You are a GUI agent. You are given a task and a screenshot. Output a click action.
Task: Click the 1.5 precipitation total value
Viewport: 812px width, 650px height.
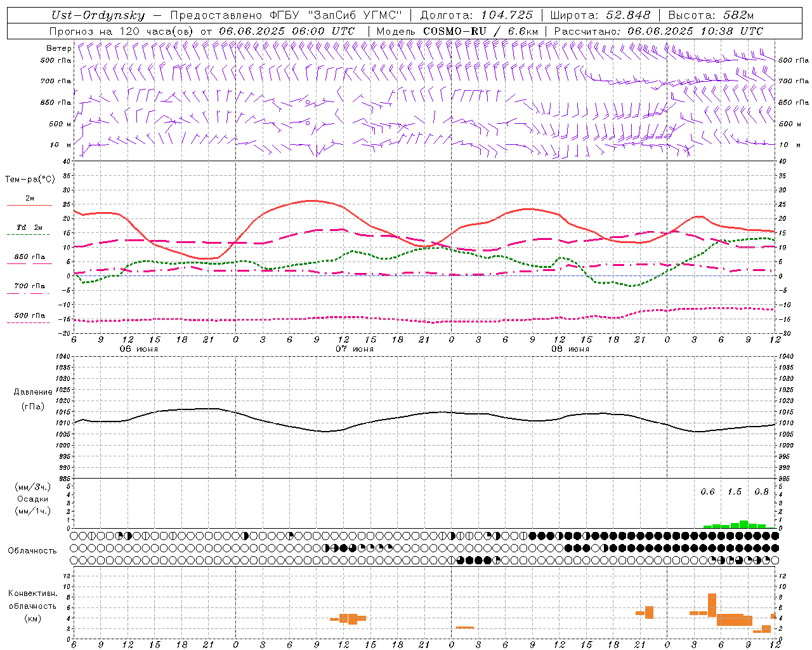click(x=735, y=492)
